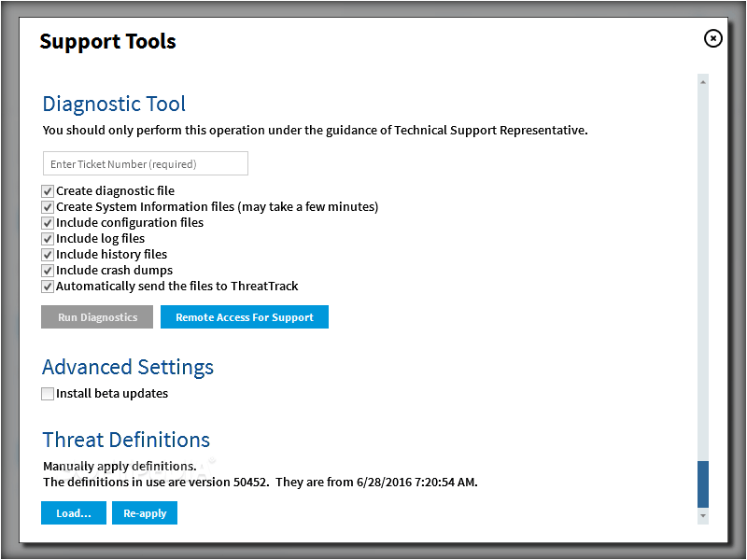Disable Include crash dumps
Viewport: 747px width, 560px height.
click(x=48, y=271)
